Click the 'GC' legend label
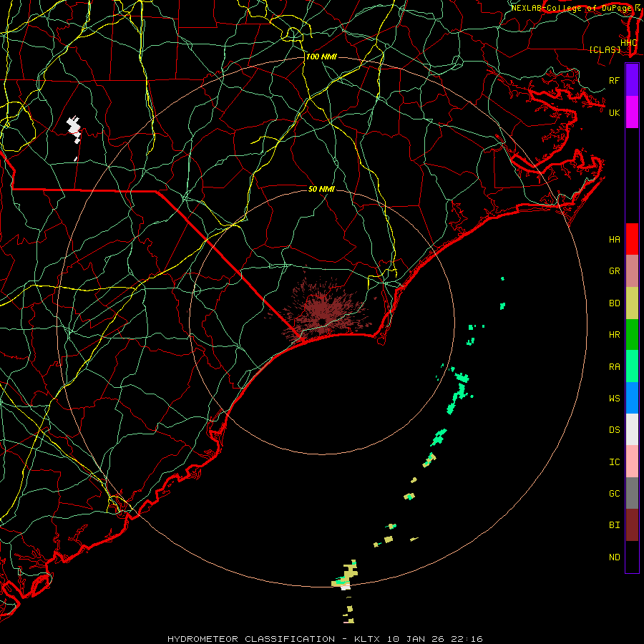This screenshot has height=644, width=644. pos(614,494)
